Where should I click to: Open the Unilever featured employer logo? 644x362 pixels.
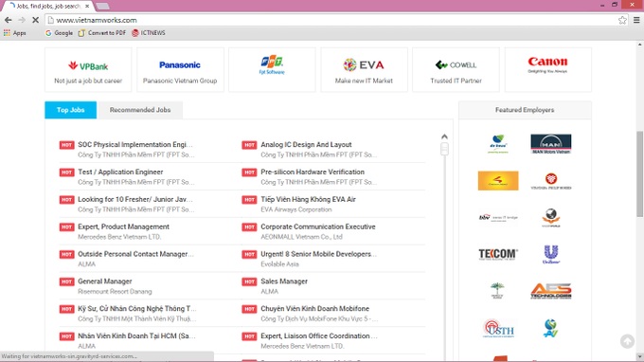551,254
